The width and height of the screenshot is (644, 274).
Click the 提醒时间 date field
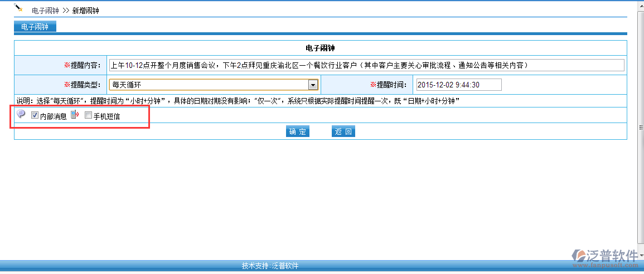click(x=458, y=85)
